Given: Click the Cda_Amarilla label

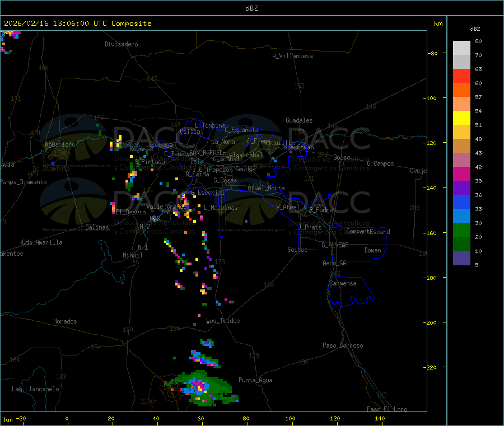Looking at the screenshot, I should coord(43,242).
